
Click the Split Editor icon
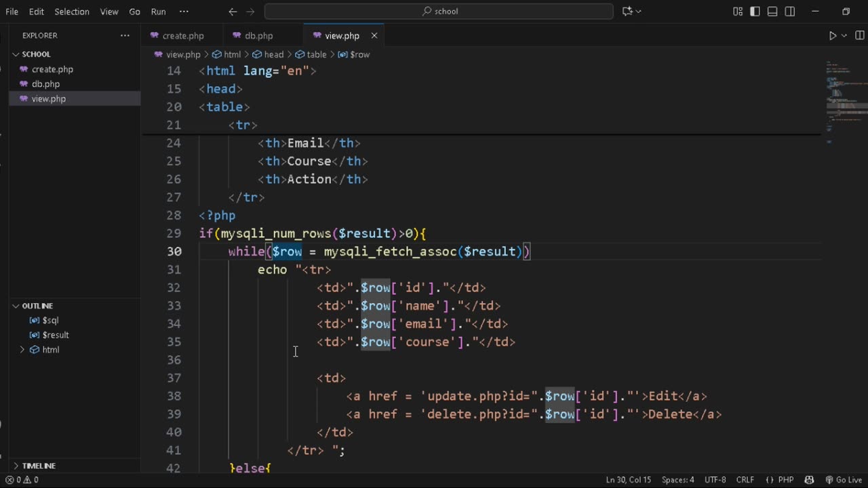(x=860, y=36)
